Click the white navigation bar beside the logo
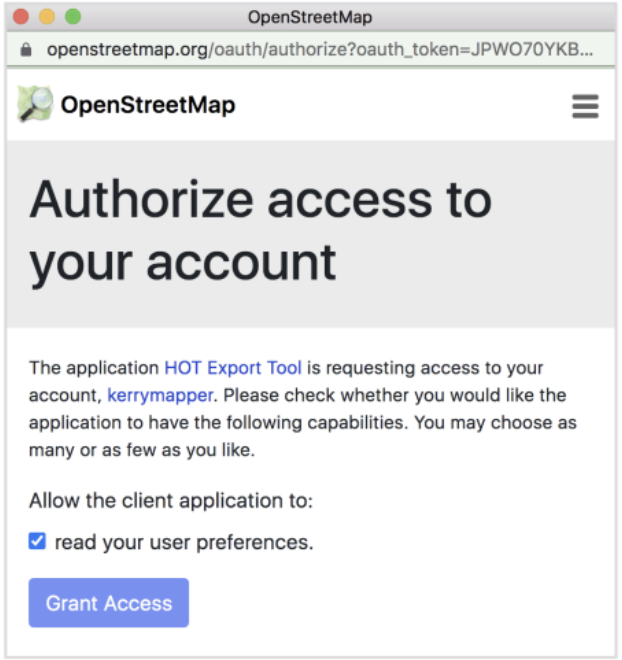Screen dimensions: 622x660 point(400,105)
